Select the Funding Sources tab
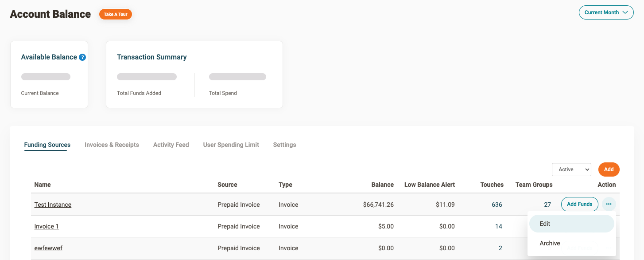The image size is (644, 260). (47, 145)
